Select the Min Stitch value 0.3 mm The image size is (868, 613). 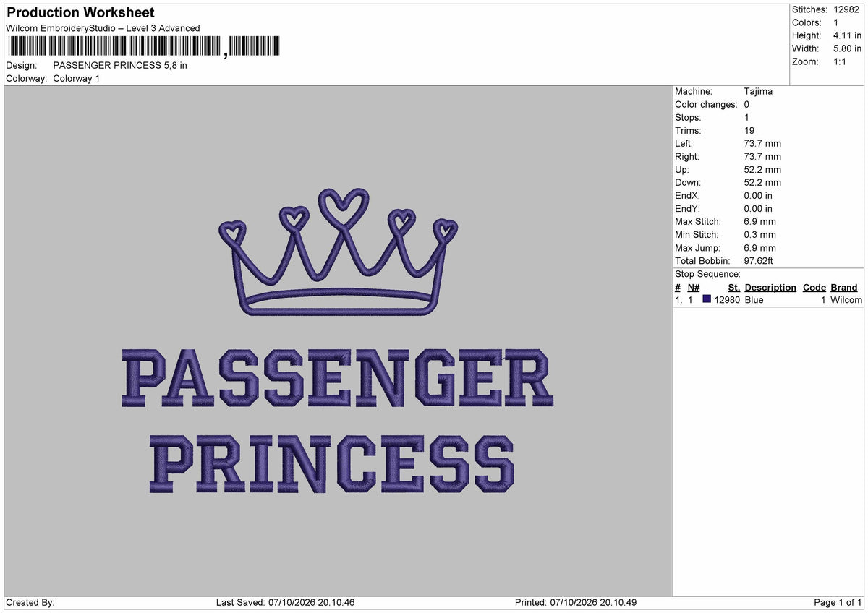tap(760, 234)
